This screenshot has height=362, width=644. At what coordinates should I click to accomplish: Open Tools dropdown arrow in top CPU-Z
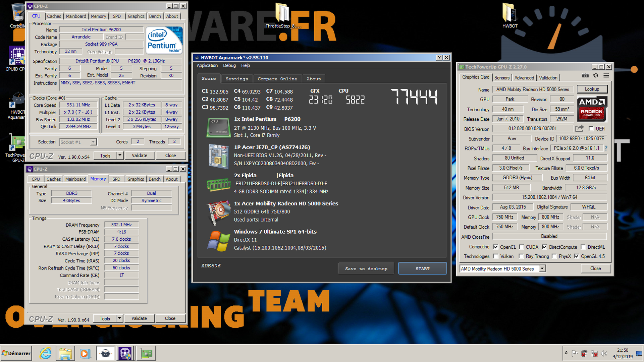tap(120, 156)
